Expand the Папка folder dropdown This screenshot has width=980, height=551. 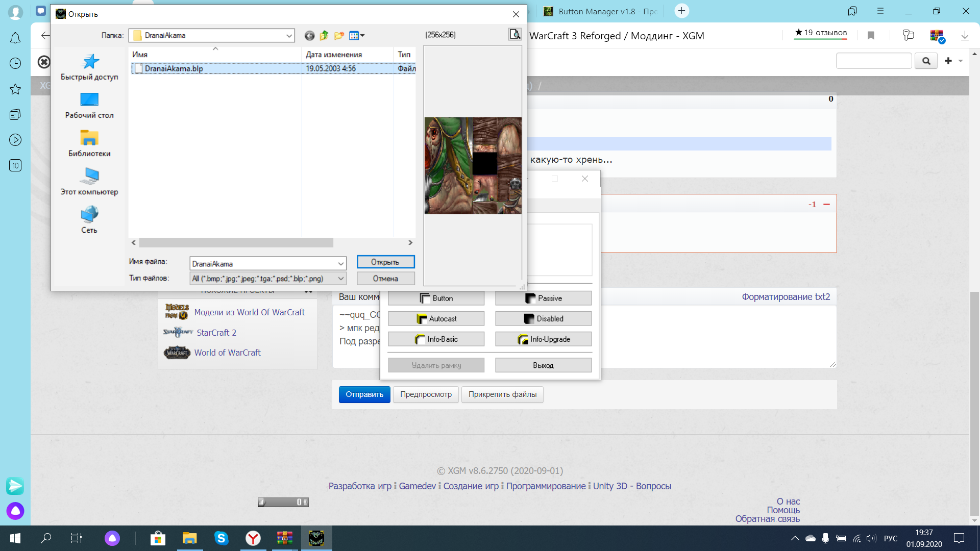click(x=289, y=36)
